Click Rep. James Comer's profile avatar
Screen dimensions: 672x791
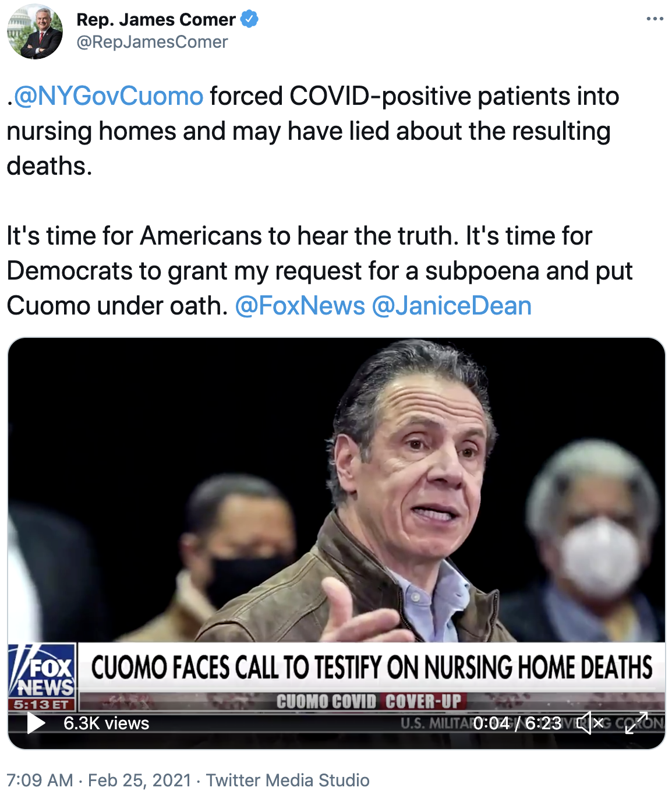(x=35, y=31)
